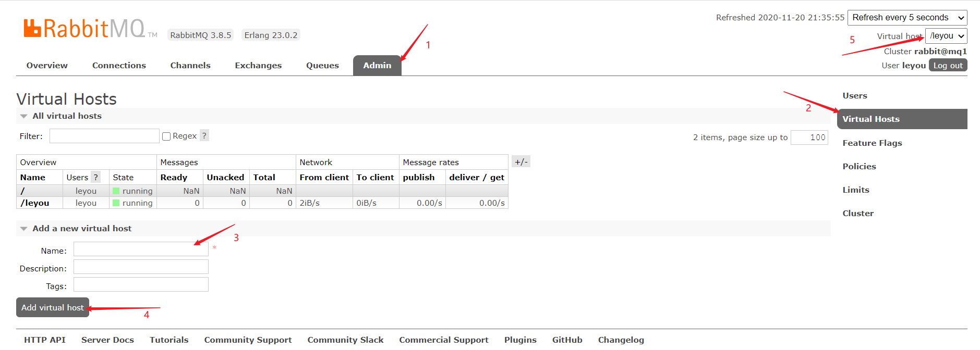Open the Changelog footer link
The width and height of the screenshot is (980, 350).
coord(621,340)
